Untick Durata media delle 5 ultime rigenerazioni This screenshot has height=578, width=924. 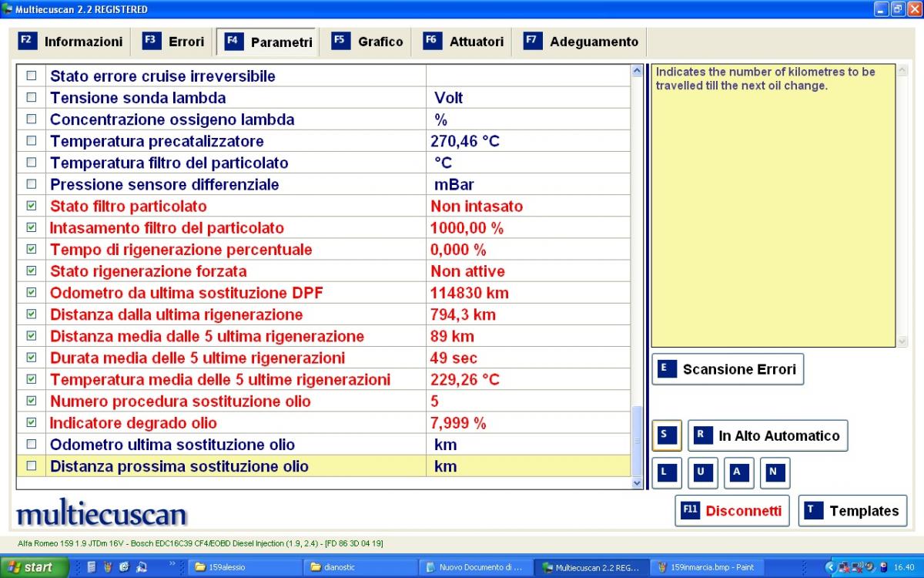coord(32,358)
